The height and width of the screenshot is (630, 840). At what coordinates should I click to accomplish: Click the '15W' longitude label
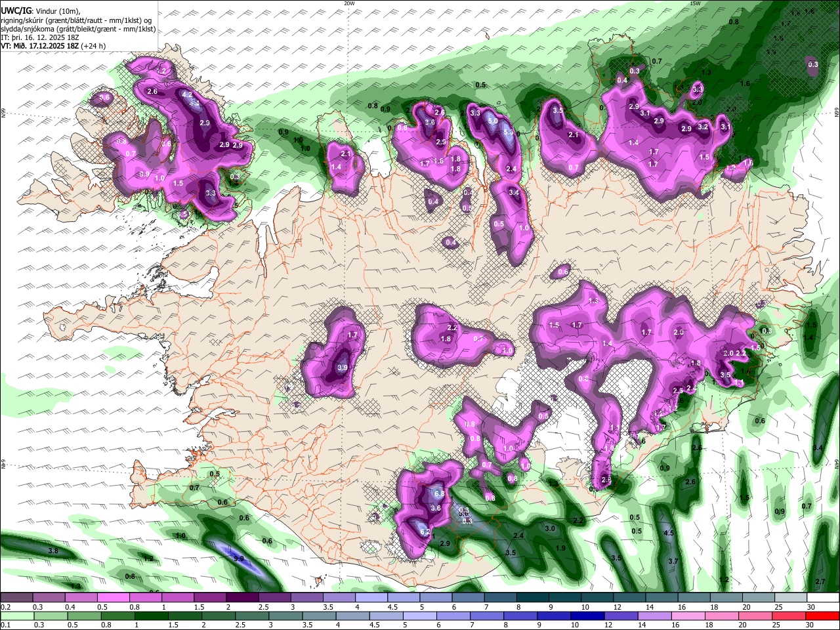[695, 3]
